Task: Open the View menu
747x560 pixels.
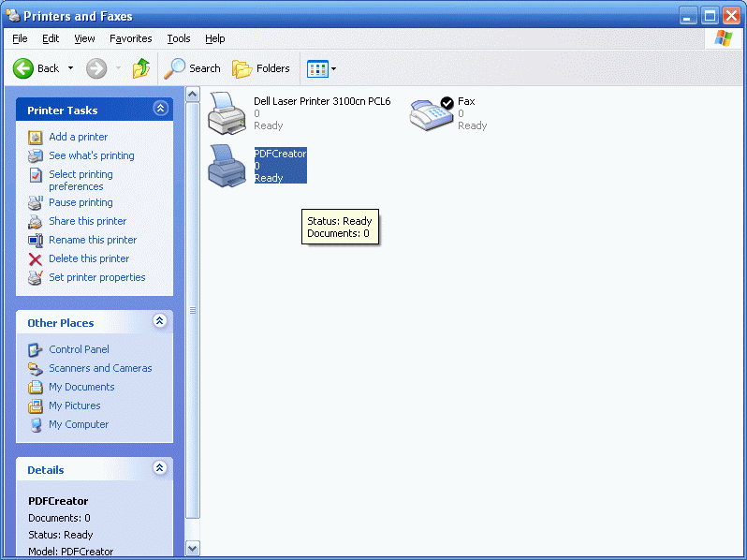Action: pos(84,38)
